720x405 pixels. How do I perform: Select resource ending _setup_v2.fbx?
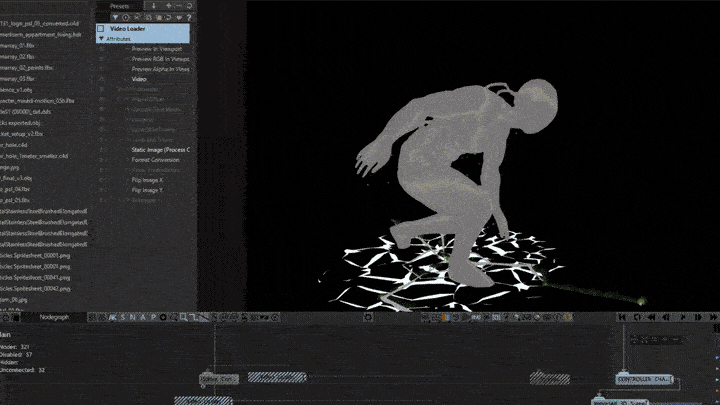(22, 134)
